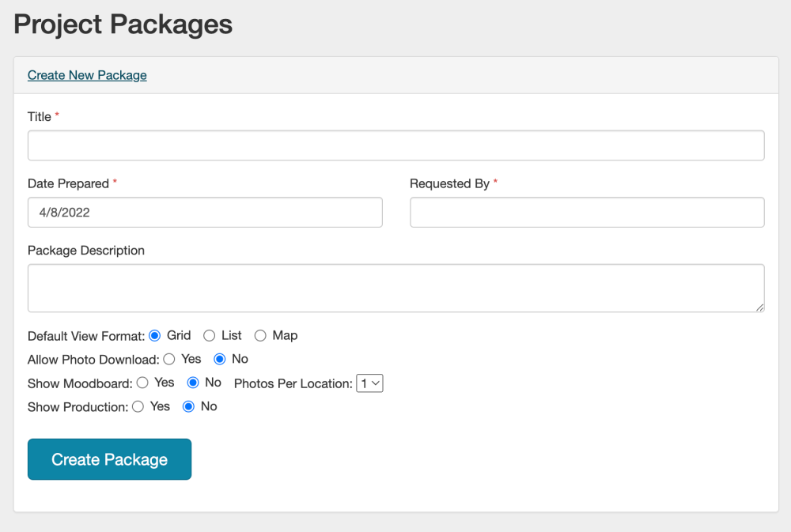Click inside the Package Description textarea
Screen dimensions: 791x532
click(x=395, y=288)
